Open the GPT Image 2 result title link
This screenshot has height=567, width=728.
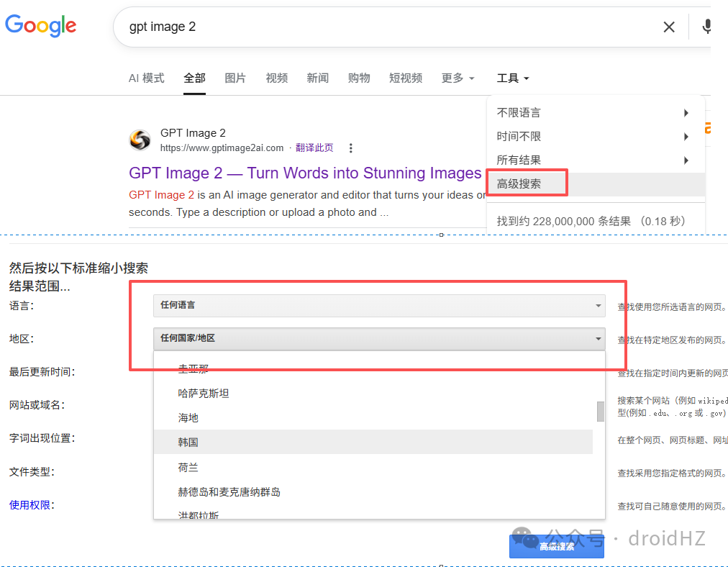305,173
